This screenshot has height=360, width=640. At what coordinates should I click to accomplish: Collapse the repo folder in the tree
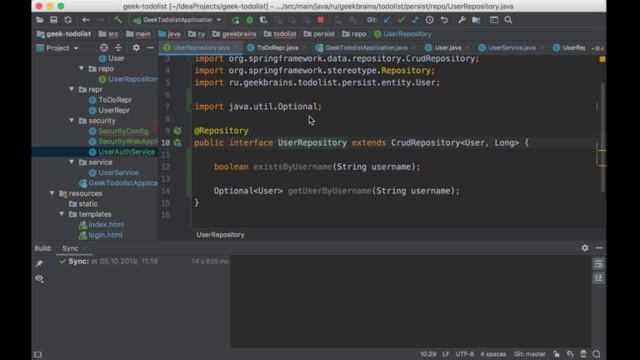coord(81,69)
